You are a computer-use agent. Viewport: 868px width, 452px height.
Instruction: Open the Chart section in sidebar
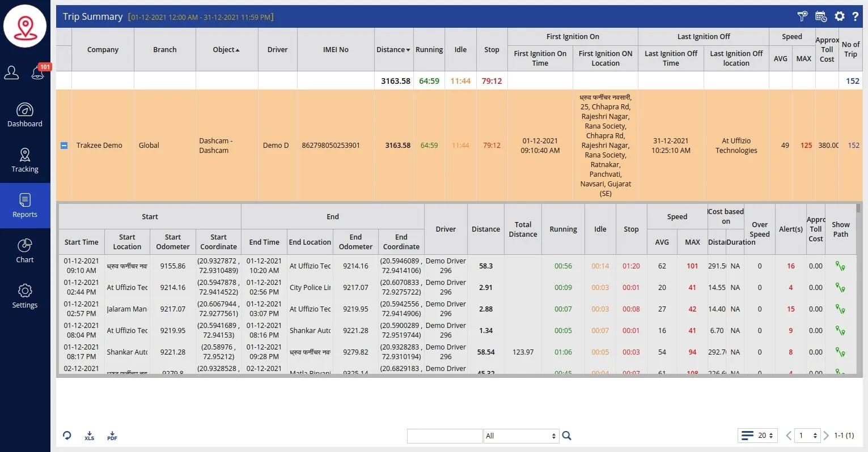25,251
